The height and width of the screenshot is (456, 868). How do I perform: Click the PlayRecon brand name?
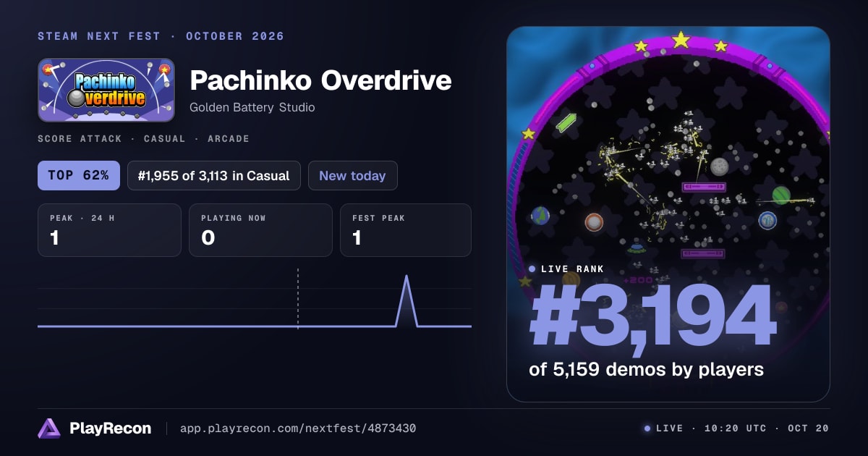[110, 428]
